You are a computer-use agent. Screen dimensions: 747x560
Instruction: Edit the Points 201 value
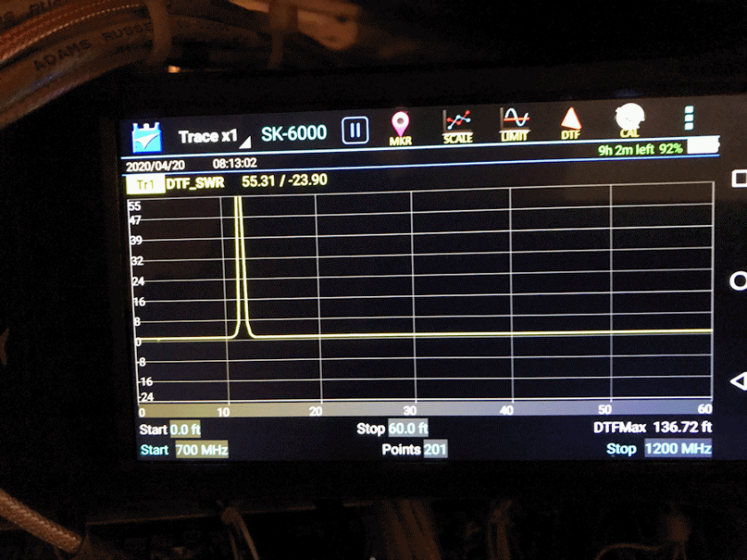click(435, 450)
